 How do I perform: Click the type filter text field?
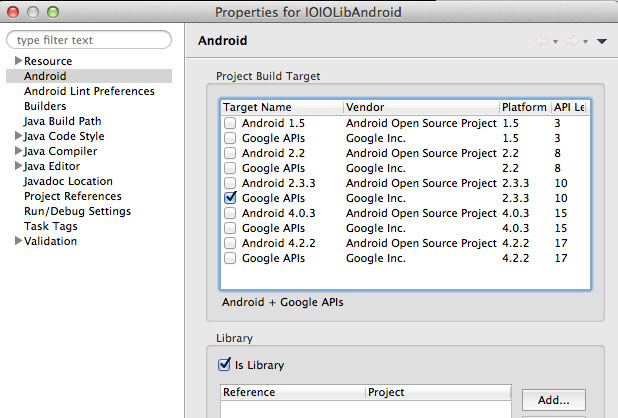pyautogui.click(x=89, y=40)
